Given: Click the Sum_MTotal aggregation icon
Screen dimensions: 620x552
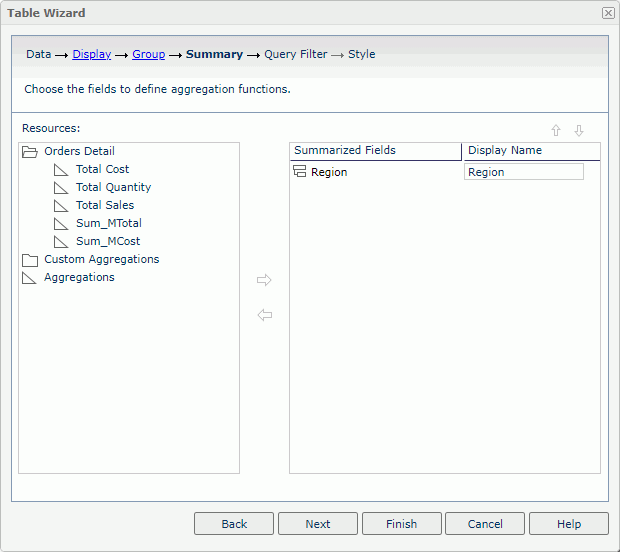Looking at the screenshot, I should [61, 223].
